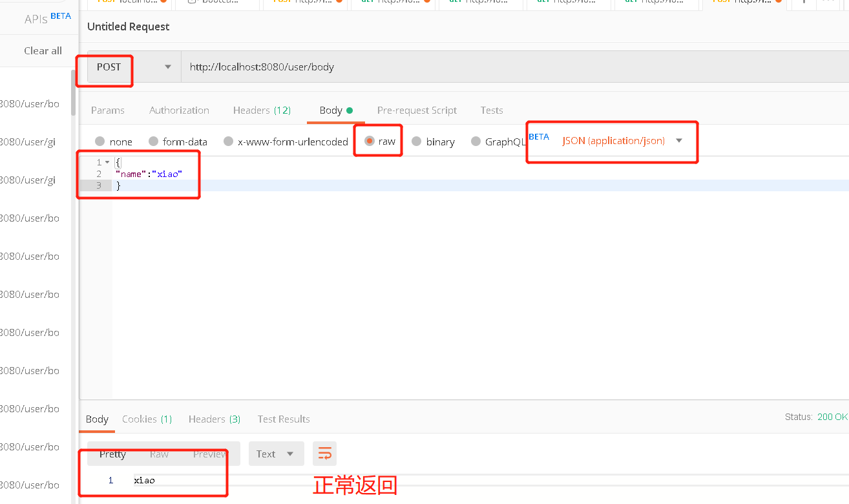Switch to the Tests tab
This screenshot has width=849, height=504.
(x=491, y=110)
